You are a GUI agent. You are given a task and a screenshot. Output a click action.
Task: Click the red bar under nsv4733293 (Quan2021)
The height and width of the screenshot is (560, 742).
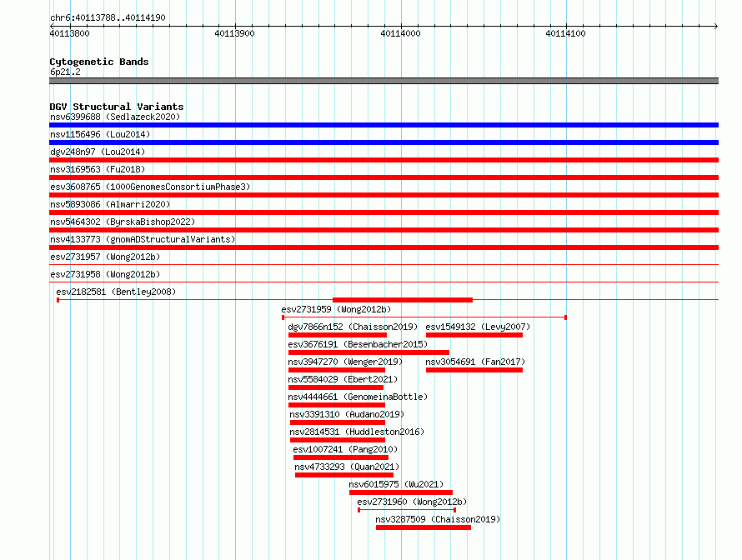point(344,475)
